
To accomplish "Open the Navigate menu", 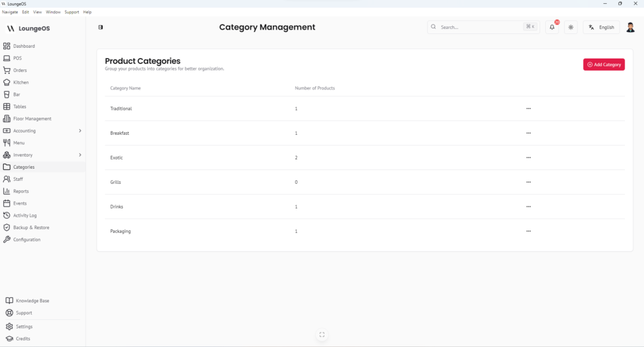I will coord(10,12).
